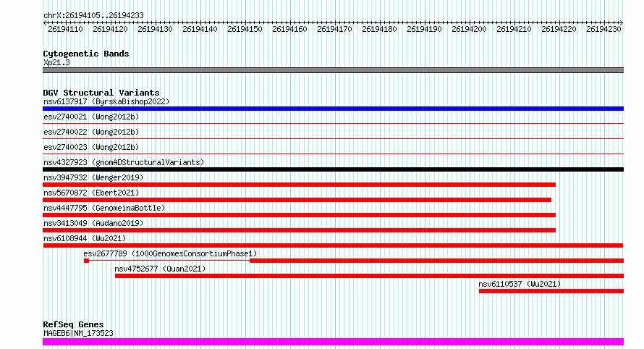This screenshot has height=349, width=644.
Task: Click the Cytogenetic Bands track heading
Action: [86, 54]
